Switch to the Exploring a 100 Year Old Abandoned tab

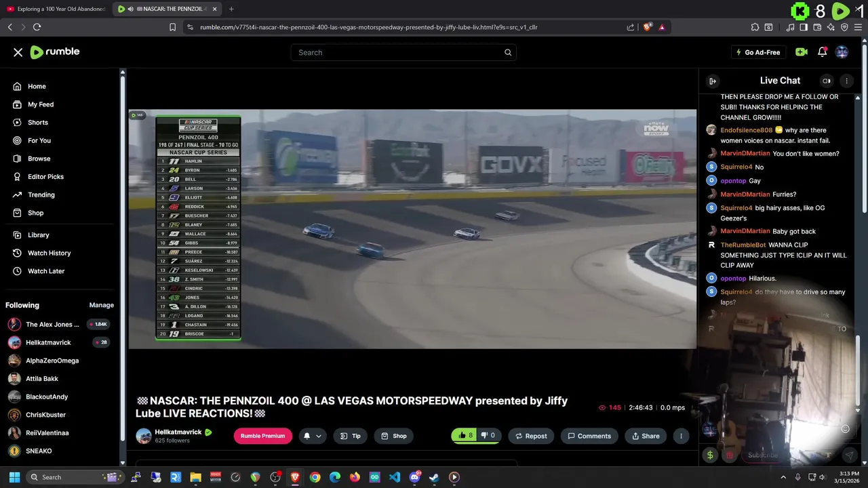56,9
